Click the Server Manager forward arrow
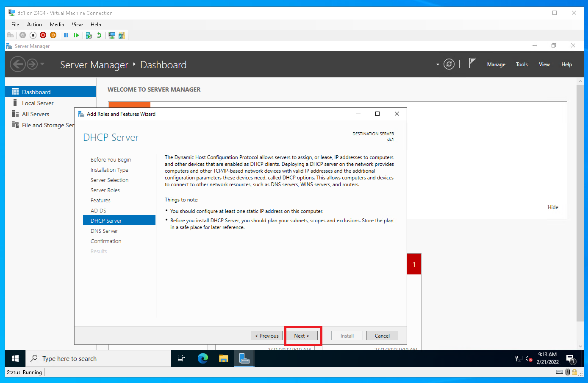 [32, 64]
